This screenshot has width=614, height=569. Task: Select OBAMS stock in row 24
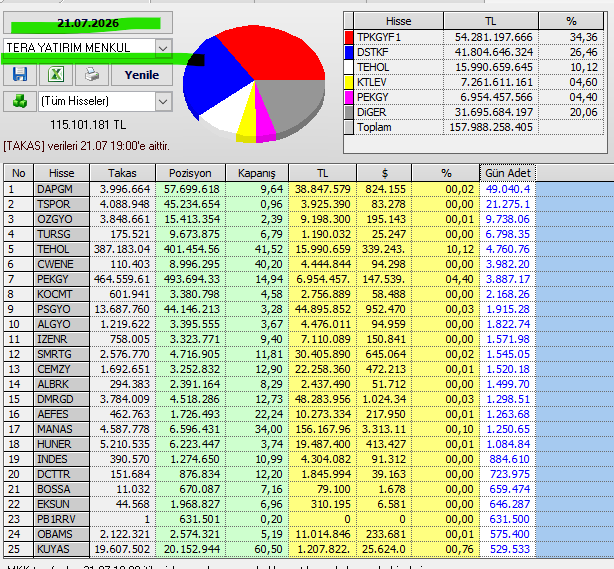[x=61, y=535]
